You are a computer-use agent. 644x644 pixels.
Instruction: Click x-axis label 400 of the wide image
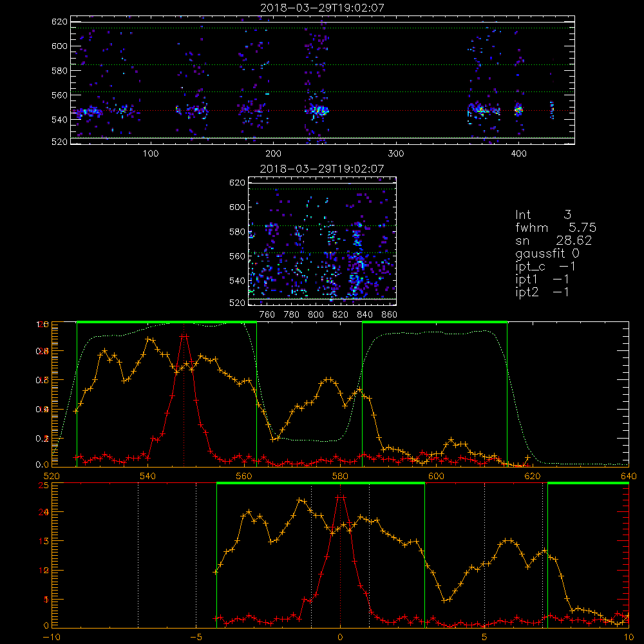point(518,154)
